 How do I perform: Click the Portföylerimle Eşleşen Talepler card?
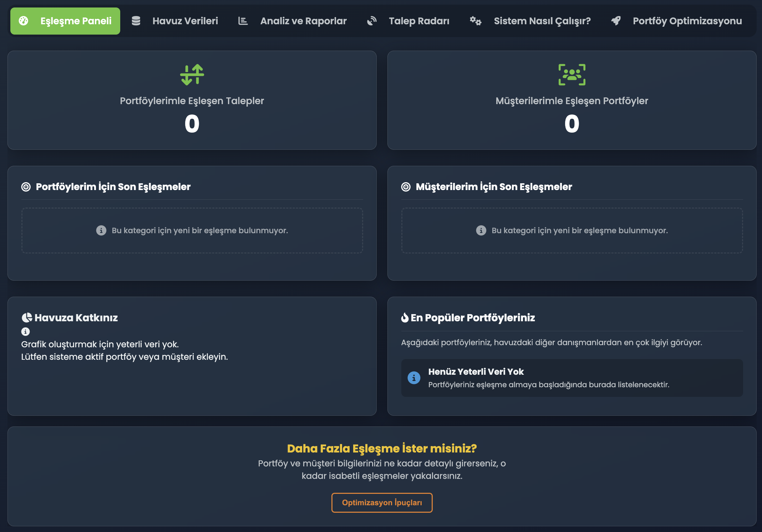[x=192, y=100]
